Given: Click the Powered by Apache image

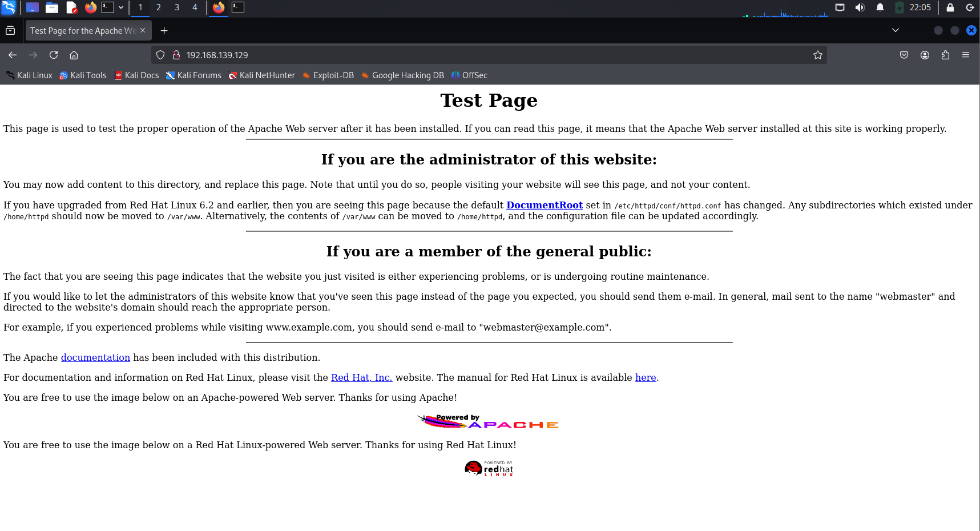Looking at the screenshot, I should point(489,421).
